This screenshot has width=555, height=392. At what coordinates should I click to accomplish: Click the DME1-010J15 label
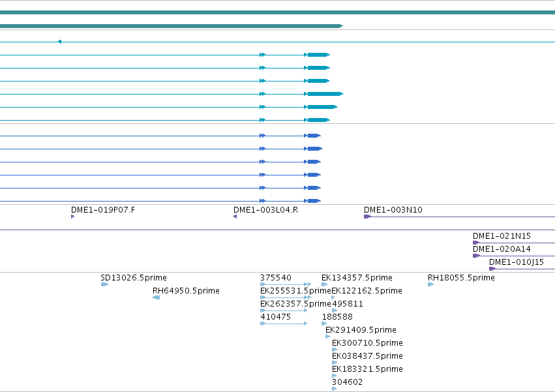tap(517, 262)
